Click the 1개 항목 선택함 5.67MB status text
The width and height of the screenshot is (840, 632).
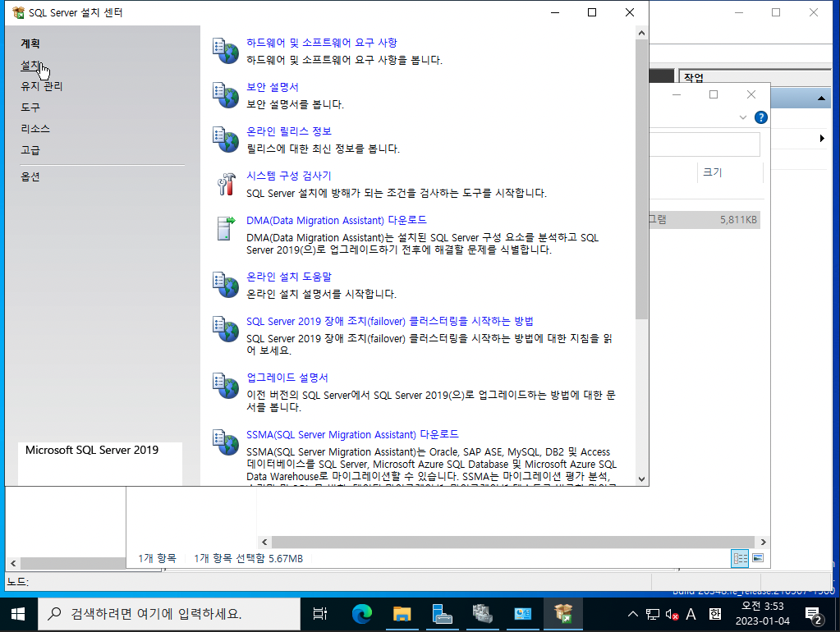(x=249, y=559)
